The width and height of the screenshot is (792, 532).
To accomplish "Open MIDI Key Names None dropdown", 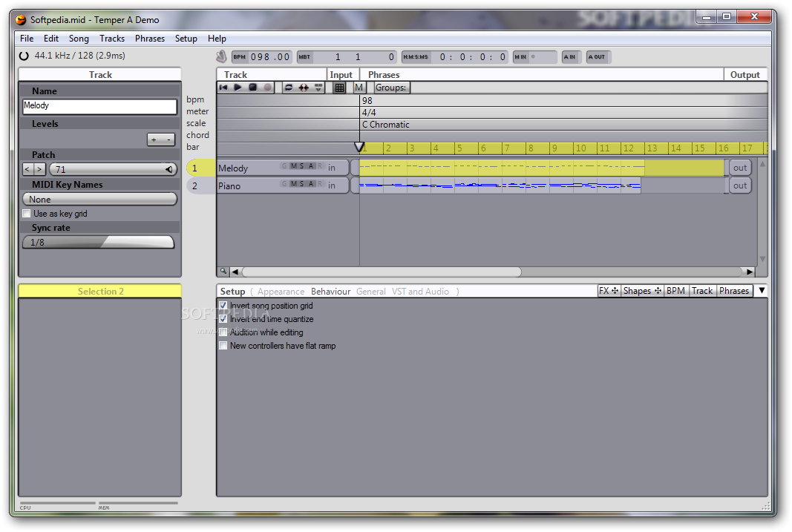I will click(100, 200).
